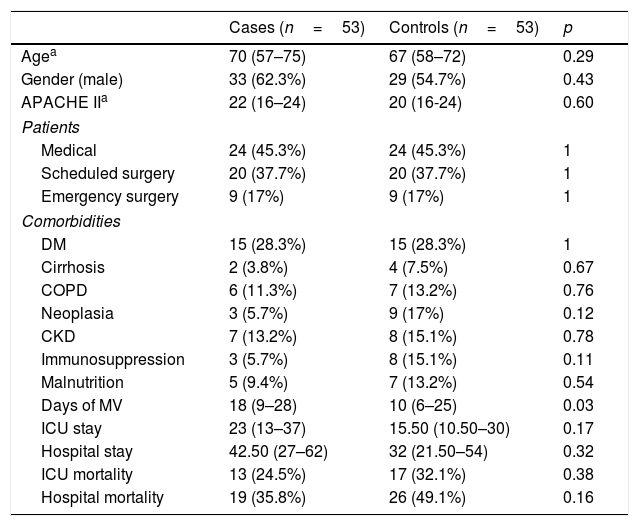The image size is (639, 526).
Task: Click the Patients section heading
Action: coord(51,127)
